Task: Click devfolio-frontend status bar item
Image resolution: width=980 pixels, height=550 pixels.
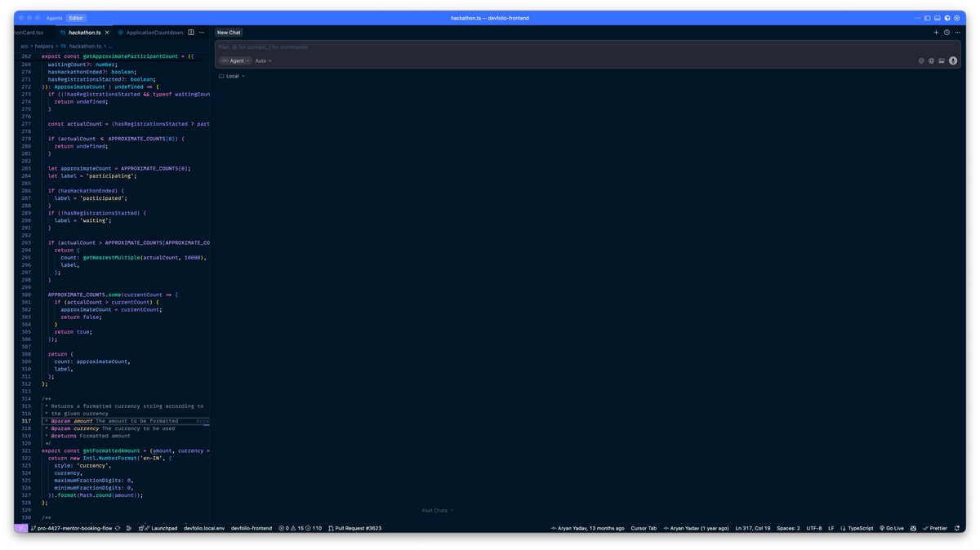Action: point(252,528)
